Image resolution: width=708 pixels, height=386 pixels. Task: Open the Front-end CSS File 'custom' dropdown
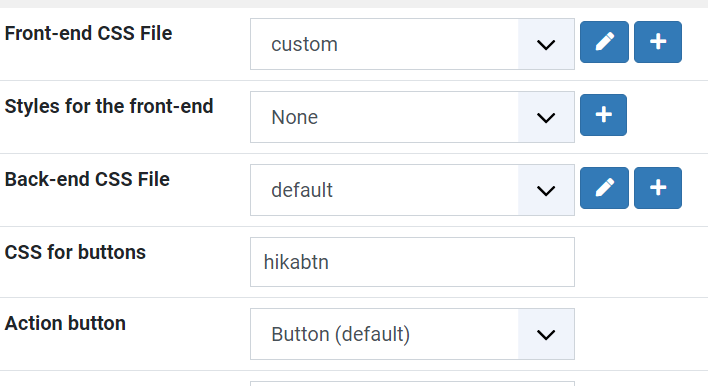[412, 44]
